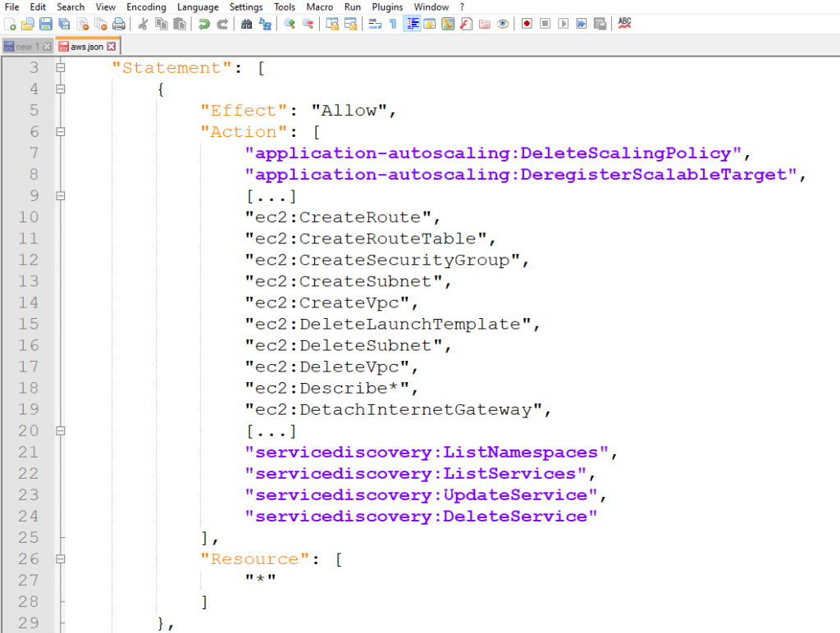
Task: Click the Save All toolbar icon
Action: point(64,24)
